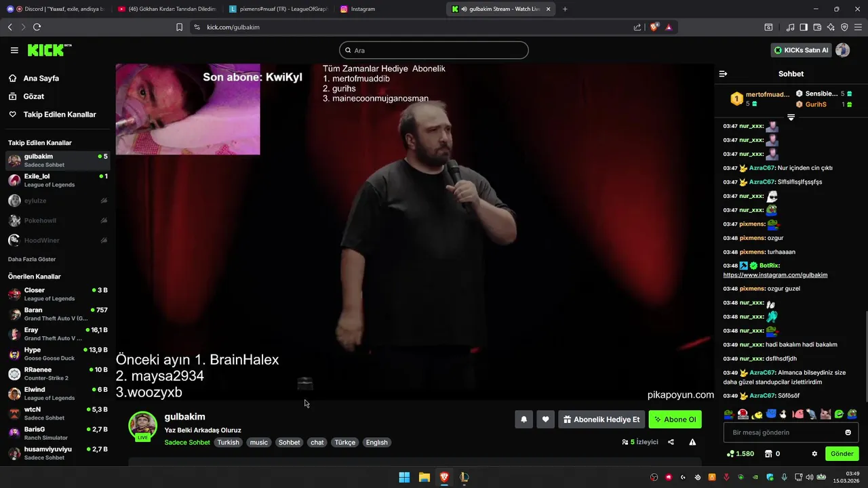Click the Brave Rewards triangle icon
Image resolution: width=868 pixels, height=488 pixels.
669,27
